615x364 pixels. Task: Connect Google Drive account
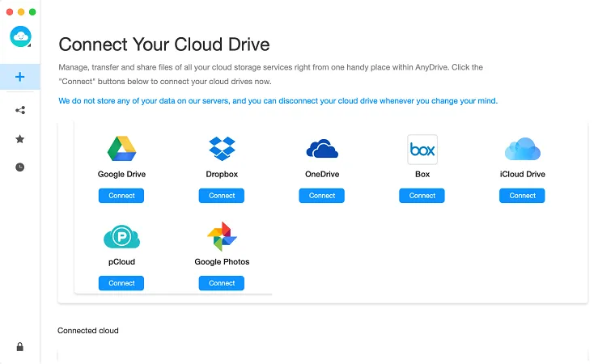click(121, 196)
